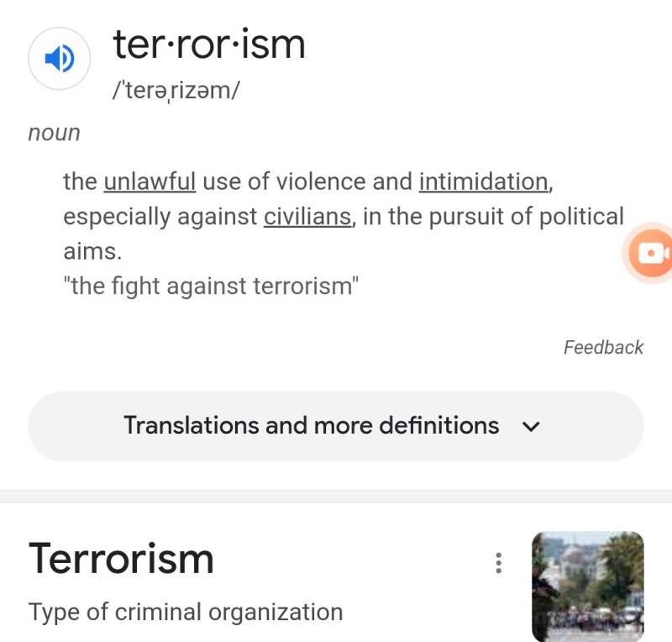Open the Terrorism thumbnail image
Viewport: 672px width, 642px height.
click(588, 587)
